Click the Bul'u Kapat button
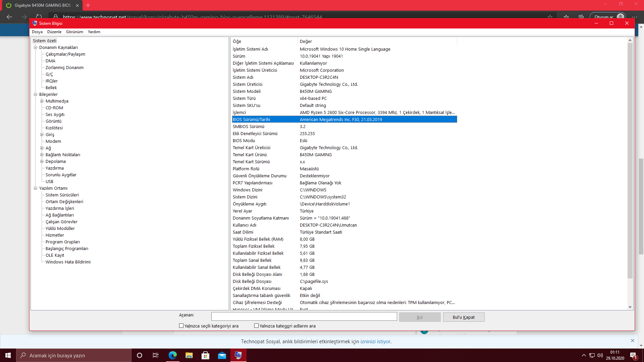The height and width of the screenshot is (362, 644). (x=464, y=317)
